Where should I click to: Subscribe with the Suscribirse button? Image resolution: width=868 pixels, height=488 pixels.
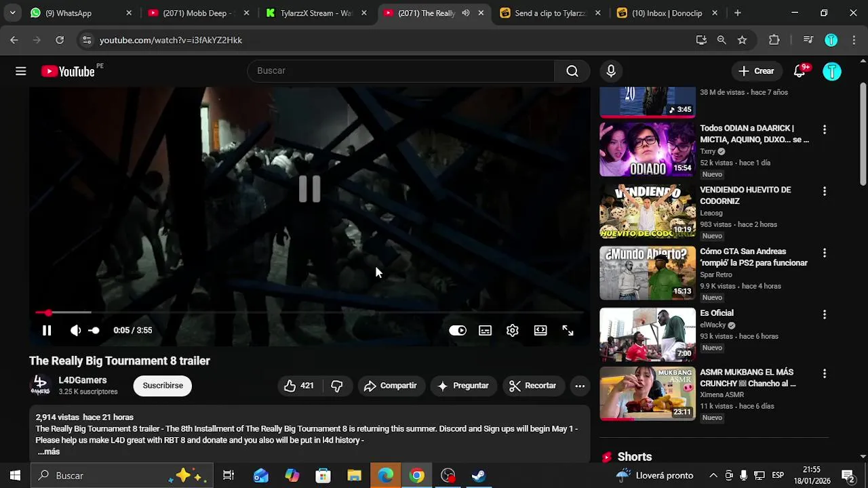point(163,386)
